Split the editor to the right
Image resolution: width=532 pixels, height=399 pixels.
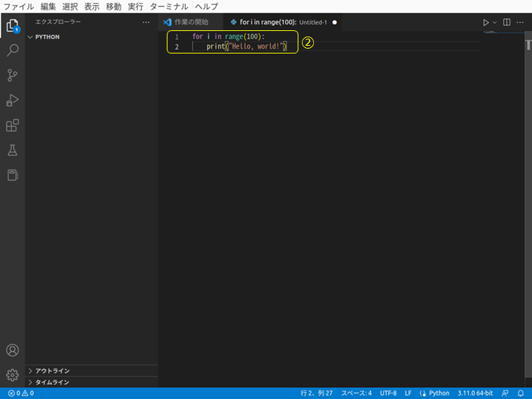tap(507, 23)
